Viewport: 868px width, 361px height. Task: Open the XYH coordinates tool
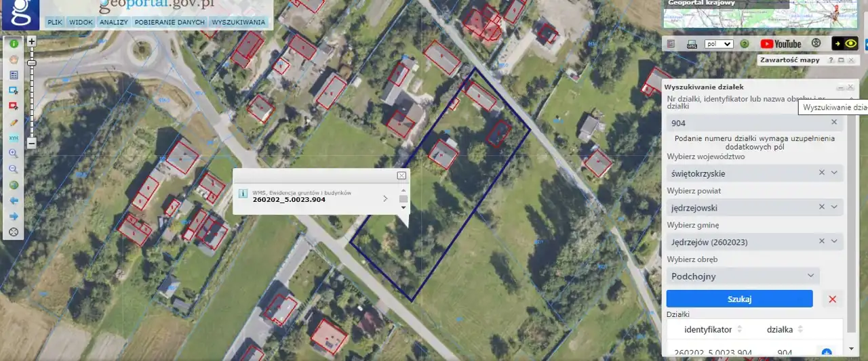[x=14, y=138]
